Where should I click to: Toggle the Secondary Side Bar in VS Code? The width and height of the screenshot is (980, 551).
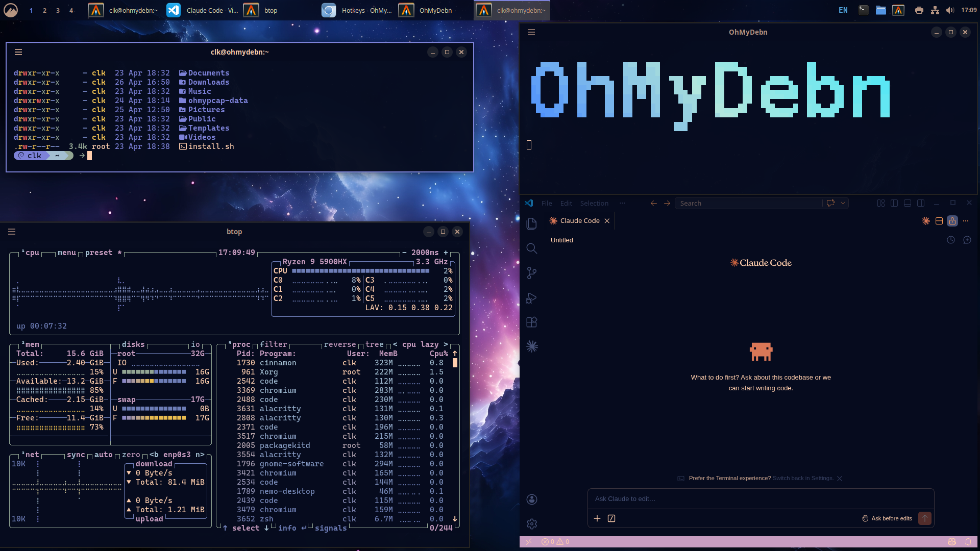[x=921, y=203]
